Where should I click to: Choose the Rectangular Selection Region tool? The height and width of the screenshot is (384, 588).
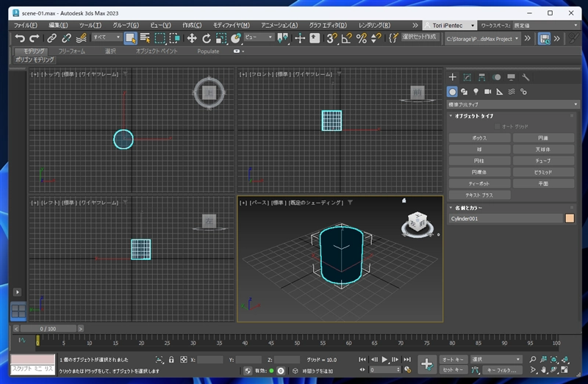click(x=160, y=38)
